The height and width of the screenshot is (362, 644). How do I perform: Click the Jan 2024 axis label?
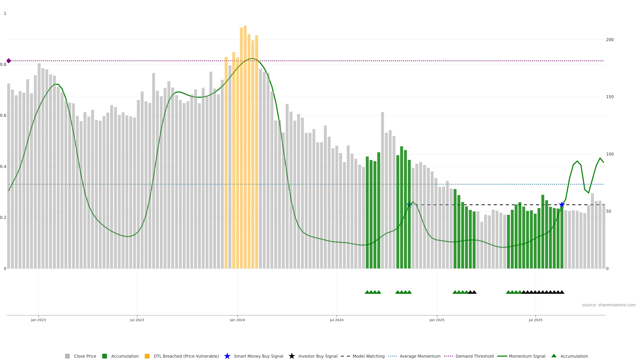tap(237, 320)
